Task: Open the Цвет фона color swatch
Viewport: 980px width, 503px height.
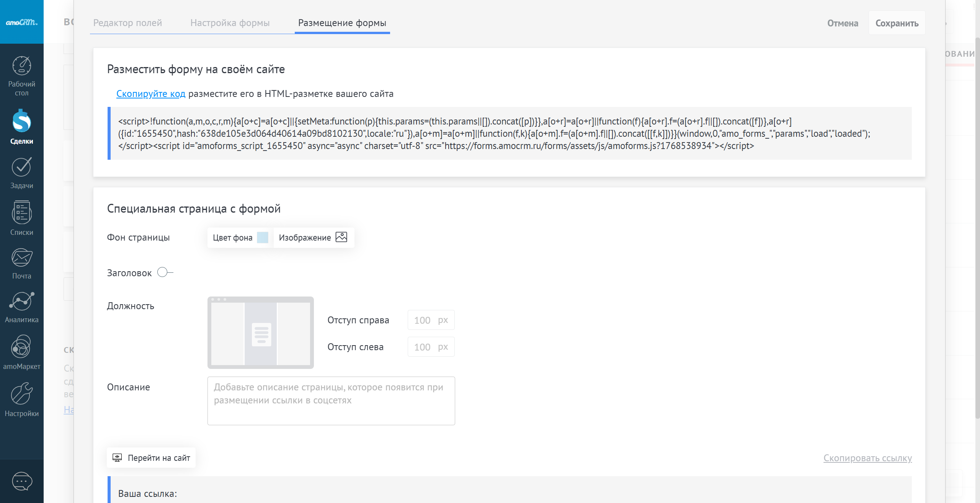Action: [263, 238]
